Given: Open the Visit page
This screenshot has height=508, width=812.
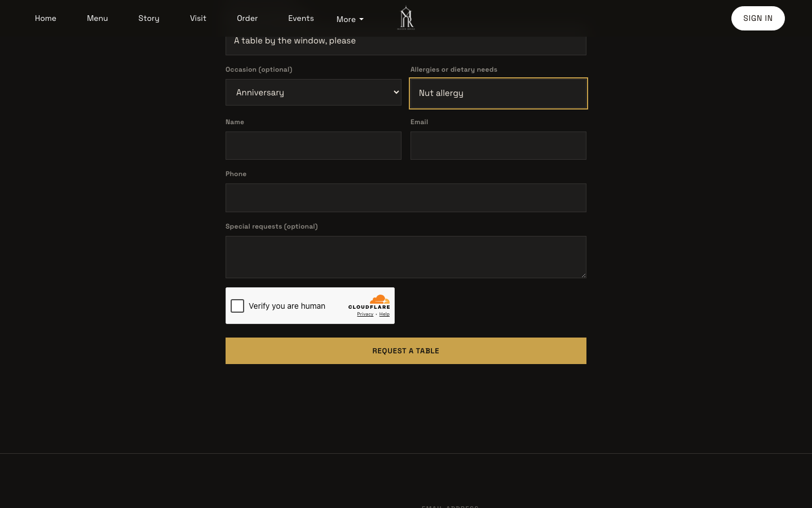Looking at the screenshot, I should click(198, 18).
